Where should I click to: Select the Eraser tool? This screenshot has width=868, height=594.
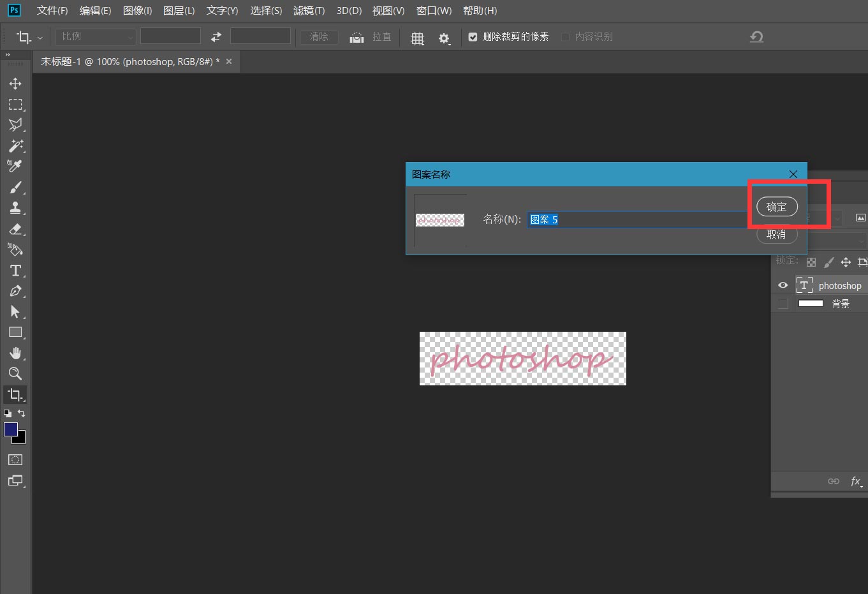pos(15,228)
